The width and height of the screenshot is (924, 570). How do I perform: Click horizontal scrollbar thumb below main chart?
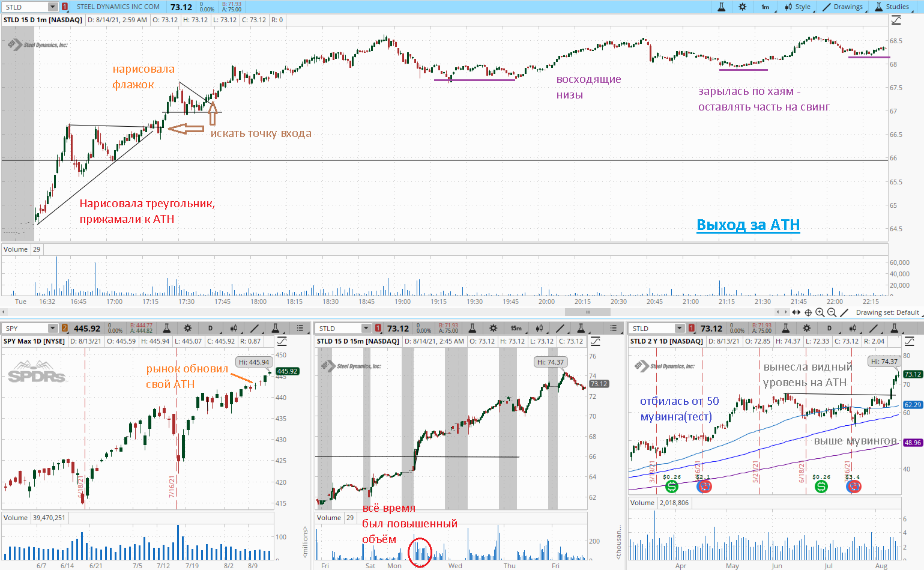coord(587,312)
